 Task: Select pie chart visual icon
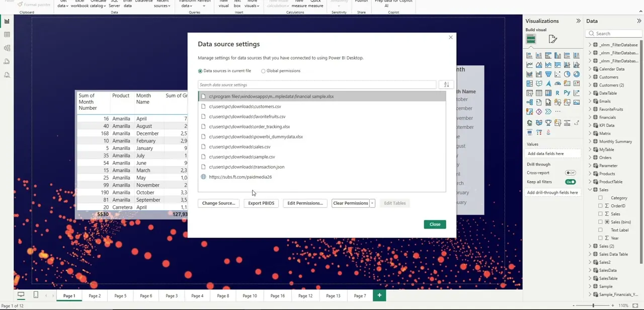click(x=567, y=74)
